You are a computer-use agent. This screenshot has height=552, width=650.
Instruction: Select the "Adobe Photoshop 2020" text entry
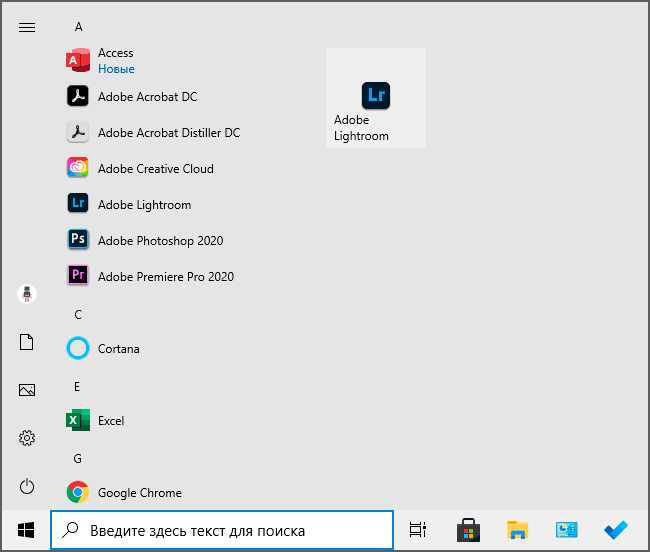160,241
